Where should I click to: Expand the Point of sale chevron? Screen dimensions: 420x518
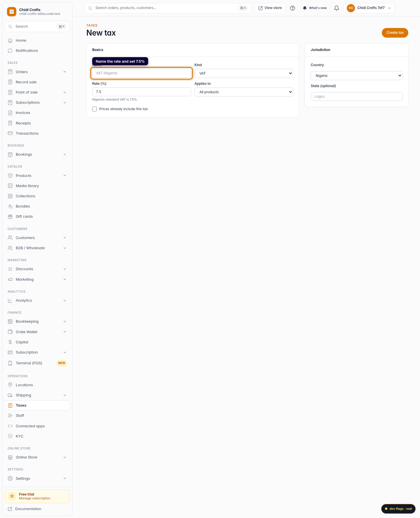pos(65,92)
